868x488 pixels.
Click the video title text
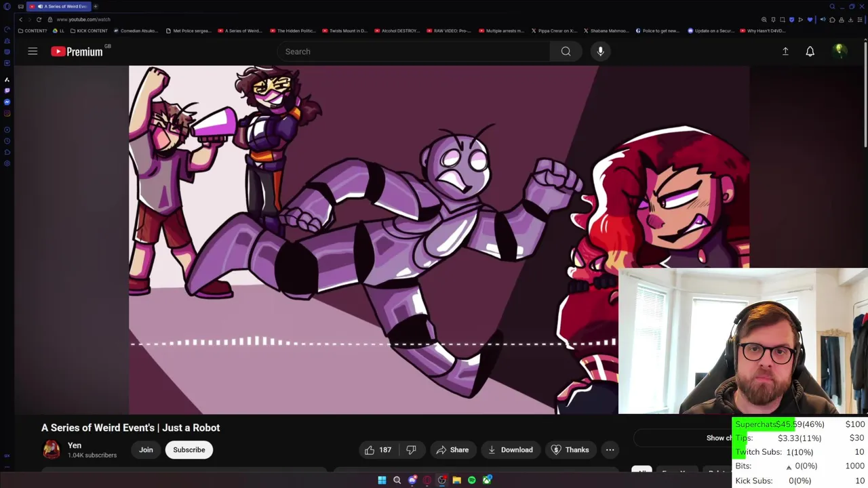[x=130, y=428]
